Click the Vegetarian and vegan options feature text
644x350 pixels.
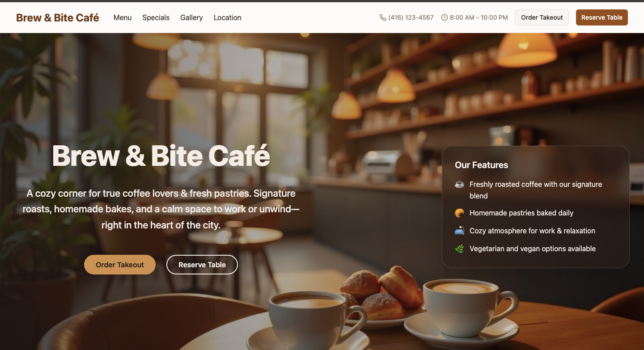pos(533,249)
